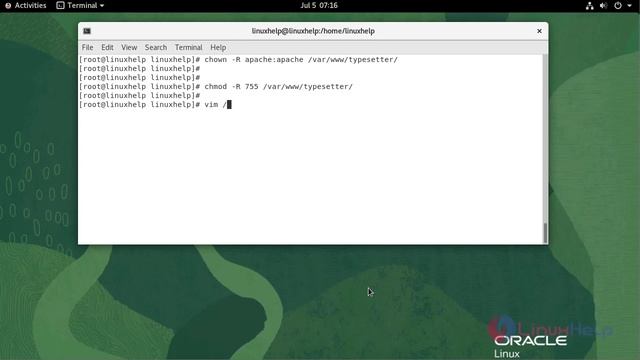
Task: Open the Terminal app menu in top bar
Action: [x=80, y=5]
